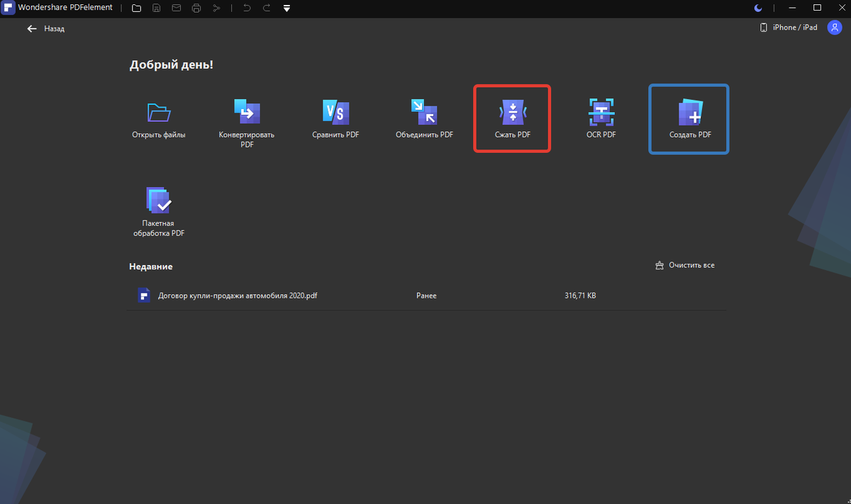Toggle dark mode moon icon
Viewport: 851px width, 504px height.
tap(759, 8)
